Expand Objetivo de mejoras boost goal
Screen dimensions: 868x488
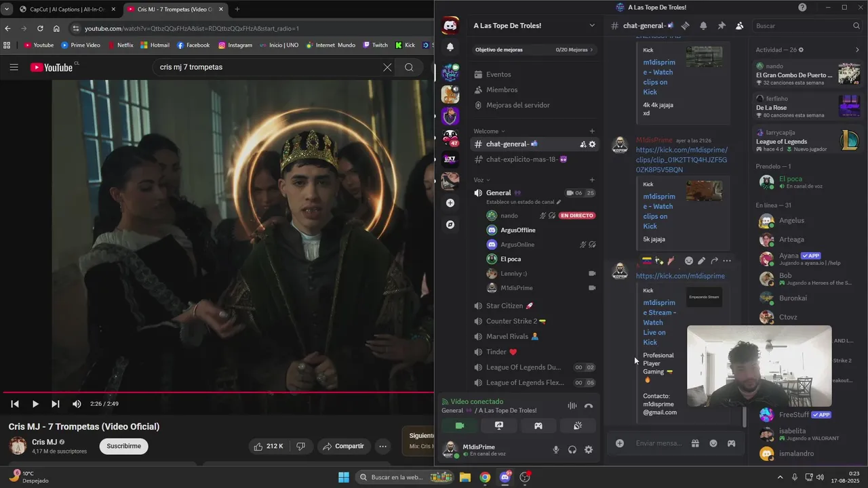point(534,49)
